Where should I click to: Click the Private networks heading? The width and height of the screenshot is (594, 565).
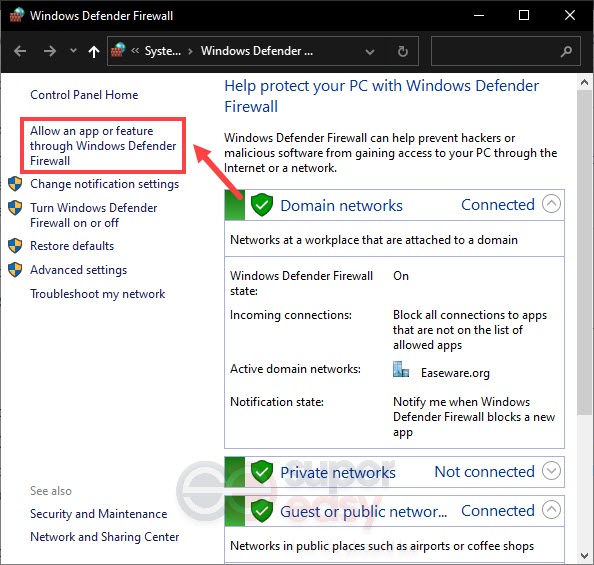(x=338, y=473)
